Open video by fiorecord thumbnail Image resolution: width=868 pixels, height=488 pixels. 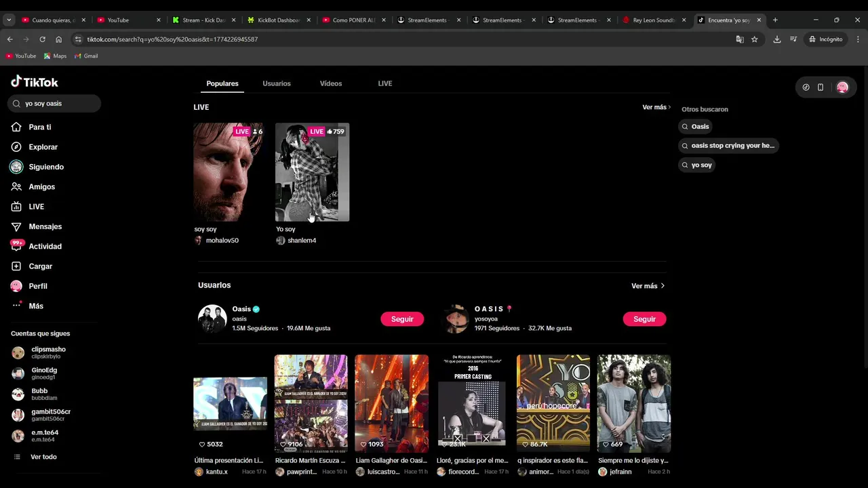(x=473, y=404)
